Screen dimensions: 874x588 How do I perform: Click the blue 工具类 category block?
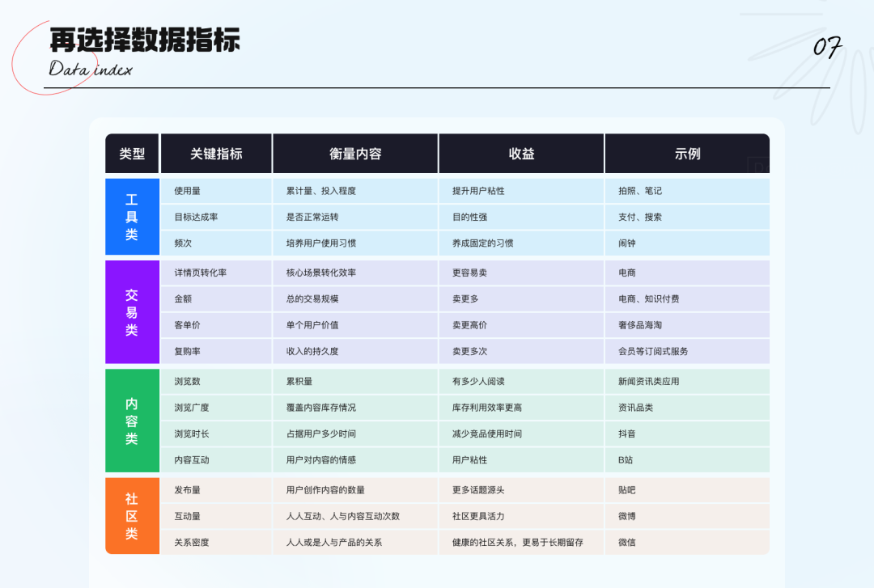tap(132, 217)
